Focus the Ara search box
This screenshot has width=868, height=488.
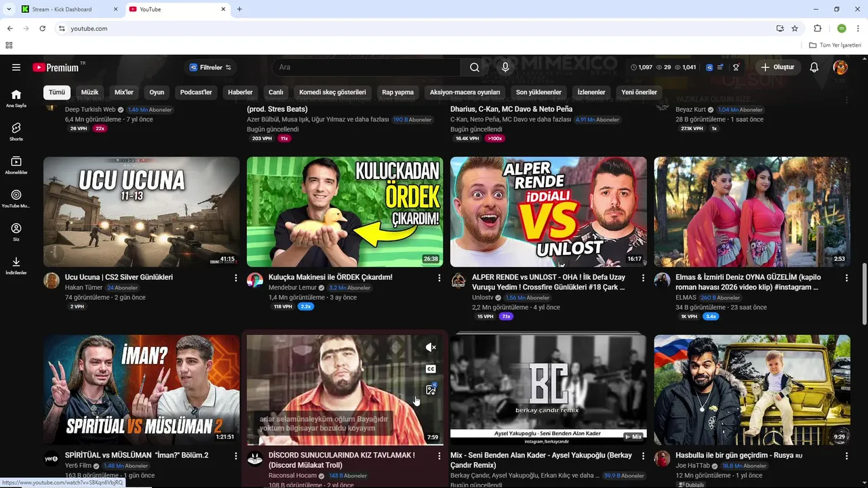pyautogui.click(x=366, y=67)
